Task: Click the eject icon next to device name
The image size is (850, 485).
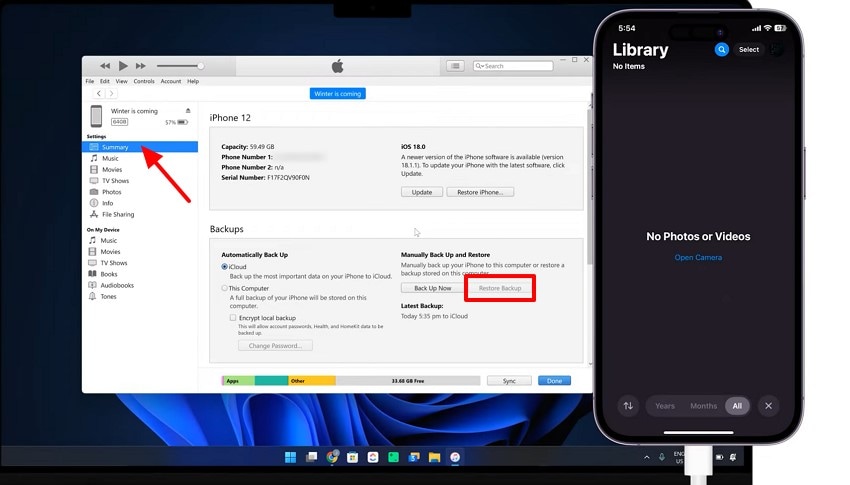Action: tap(188, 111)
